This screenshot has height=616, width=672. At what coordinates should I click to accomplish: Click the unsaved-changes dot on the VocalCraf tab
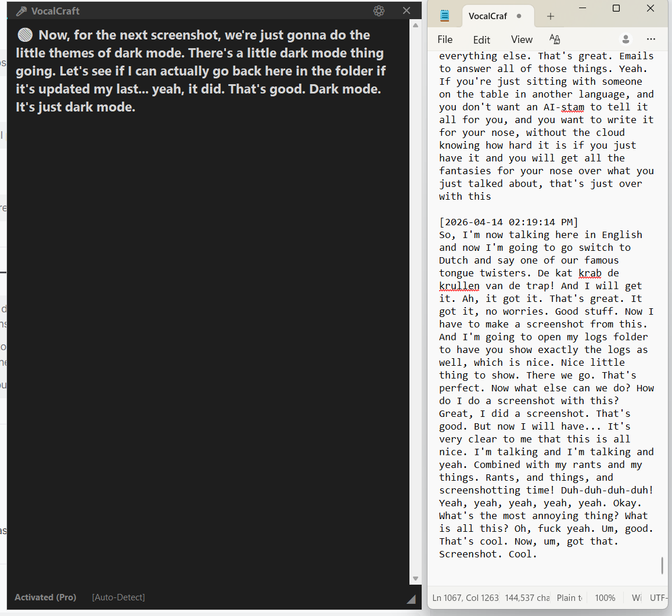pos(520,16)
